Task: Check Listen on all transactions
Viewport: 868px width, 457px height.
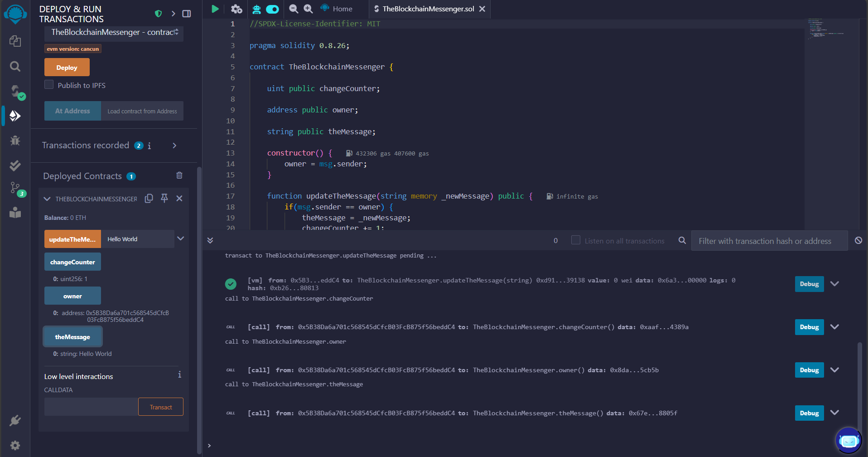Action: coord(575,240)
